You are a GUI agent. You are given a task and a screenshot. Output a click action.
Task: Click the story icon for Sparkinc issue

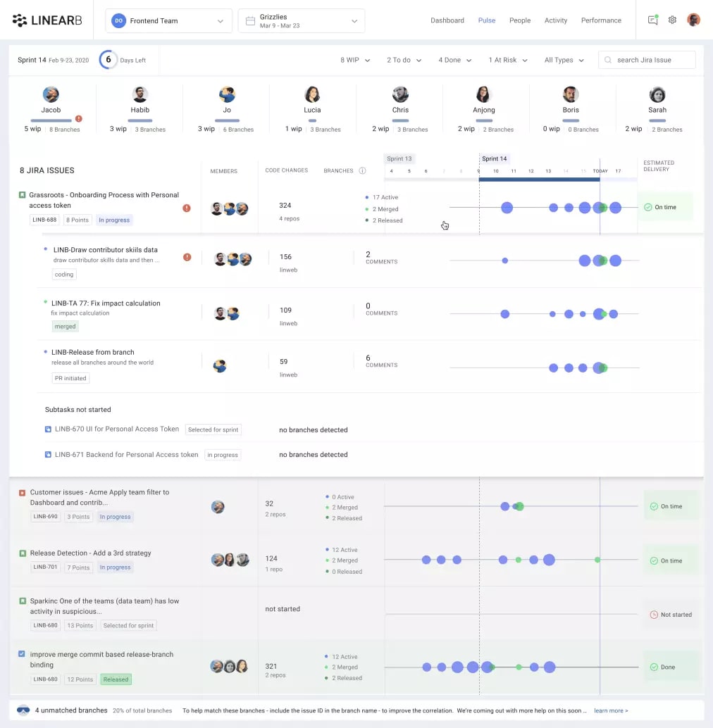(23, 601)
